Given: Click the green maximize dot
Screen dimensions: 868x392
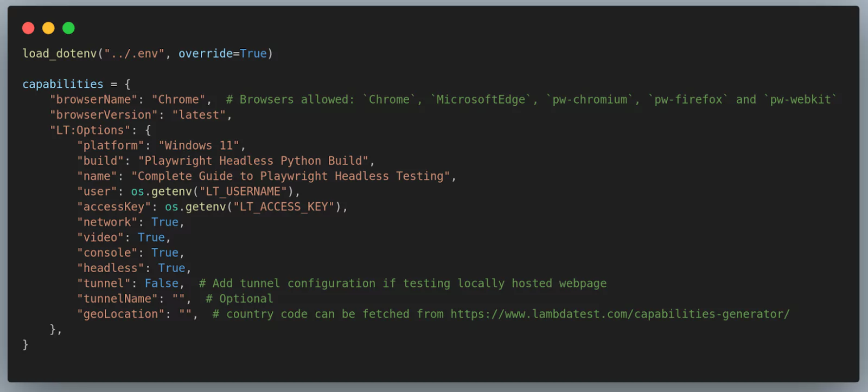Looking at the screenshot, I should click(68, 28).
